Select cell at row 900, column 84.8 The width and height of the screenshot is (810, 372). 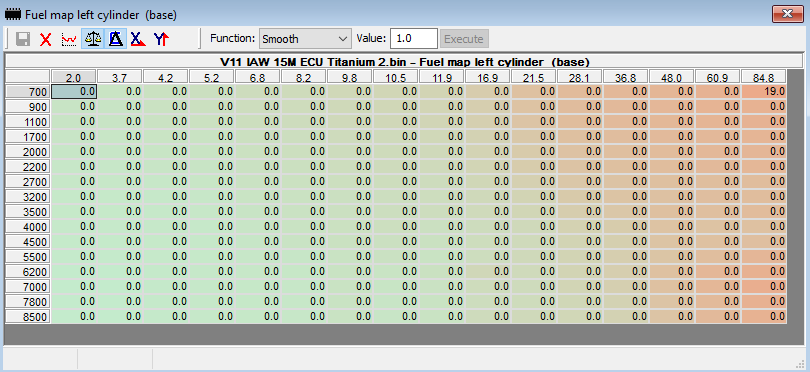764,106
